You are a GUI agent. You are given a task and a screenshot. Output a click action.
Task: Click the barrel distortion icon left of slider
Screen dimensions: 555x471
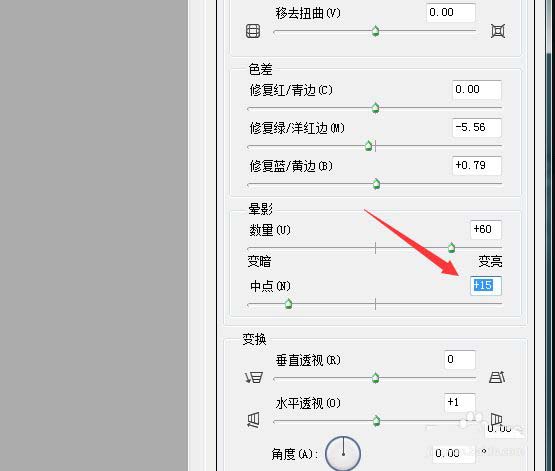click(x=253, y=31)
